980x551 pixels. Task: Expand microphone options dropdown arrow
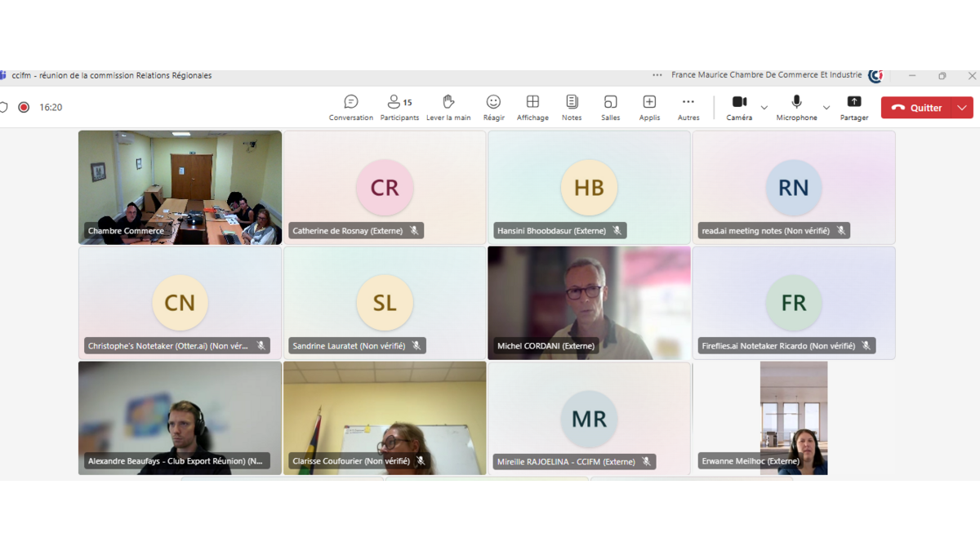pos(826,108)
